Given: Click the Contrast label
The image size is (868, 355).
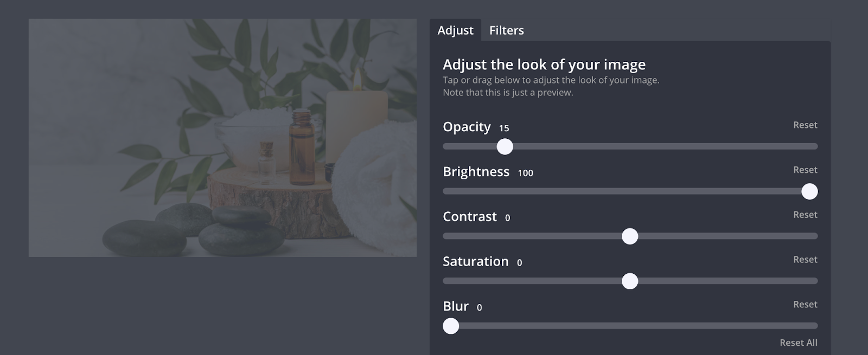Looking at the screenshot, I should pyautogui.click(x=469, y=217).
